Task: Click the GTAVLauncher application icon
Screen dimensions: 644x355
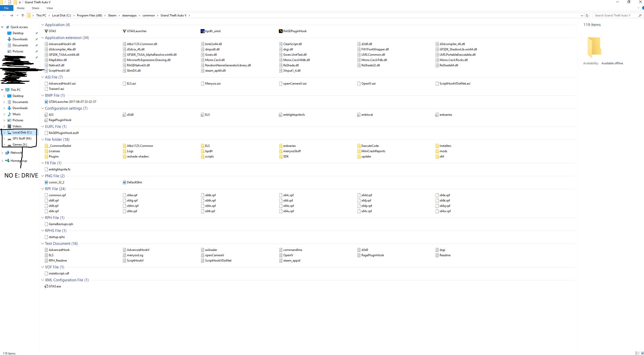Action: point(124,31)
